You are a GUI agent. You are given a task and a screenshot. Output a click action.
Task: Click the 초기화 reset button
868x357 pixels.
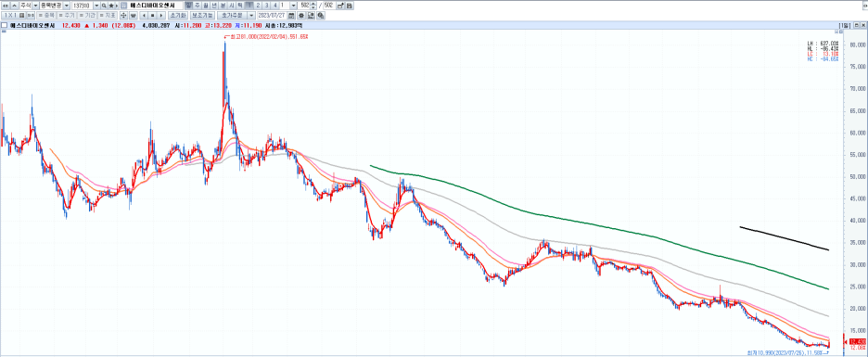point(178,15)
